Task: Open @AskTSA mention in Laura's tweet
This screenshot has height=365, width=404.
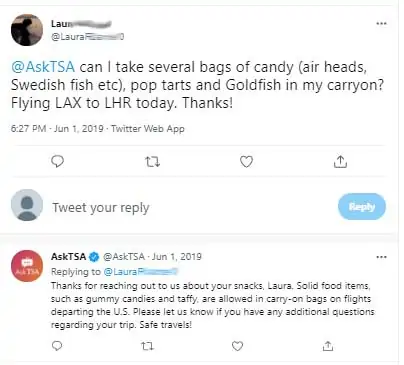Action: pos(43,67)
